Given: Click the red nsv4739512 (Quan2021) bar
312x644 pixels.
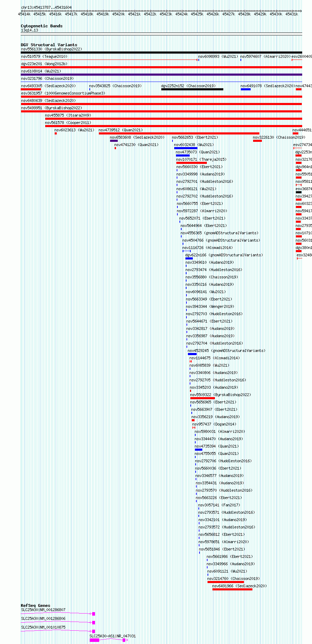Looking at the screenshot, I should [179, 133].
